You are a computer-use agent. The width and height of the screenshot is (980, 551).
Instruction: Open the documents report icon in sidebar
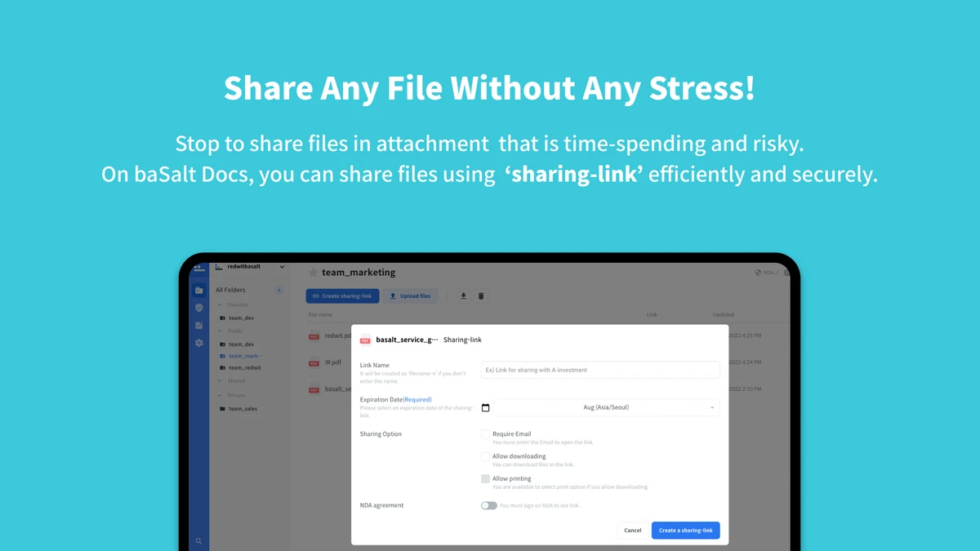pos(198,325)
